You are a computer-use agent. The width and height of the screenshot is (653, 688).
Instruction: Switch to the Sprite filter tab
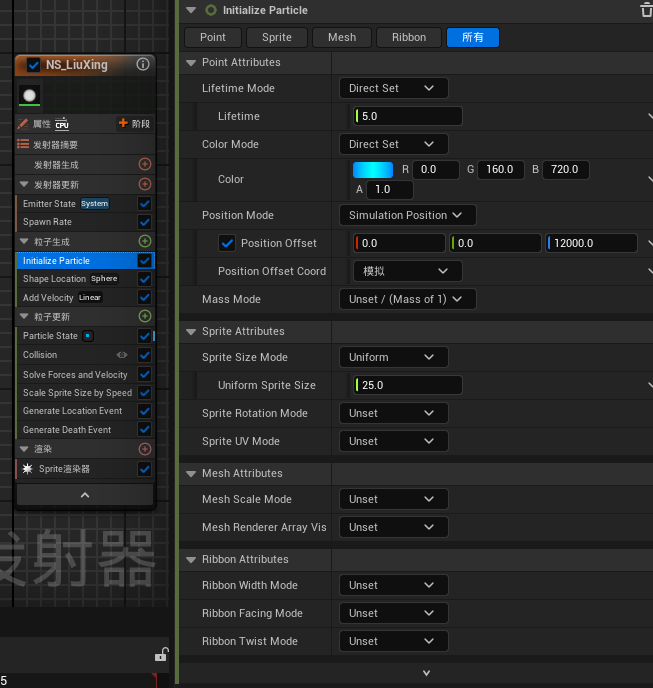coord(277,37)
